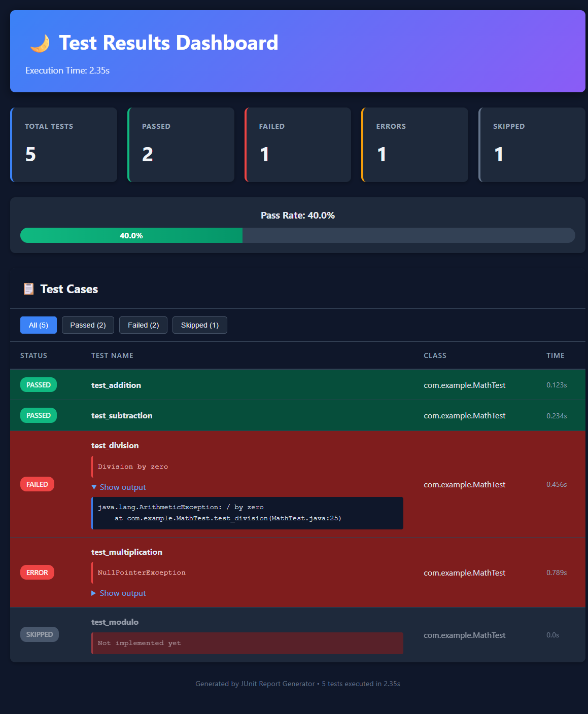Select the test_division test name
The image size is (588, 714).
pos(115,445)
